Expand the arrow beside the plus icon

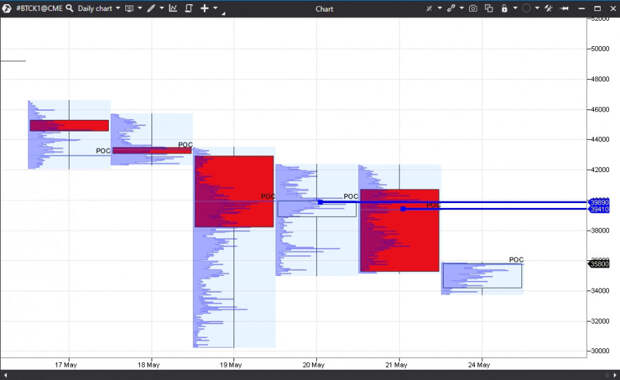[215, 8]
